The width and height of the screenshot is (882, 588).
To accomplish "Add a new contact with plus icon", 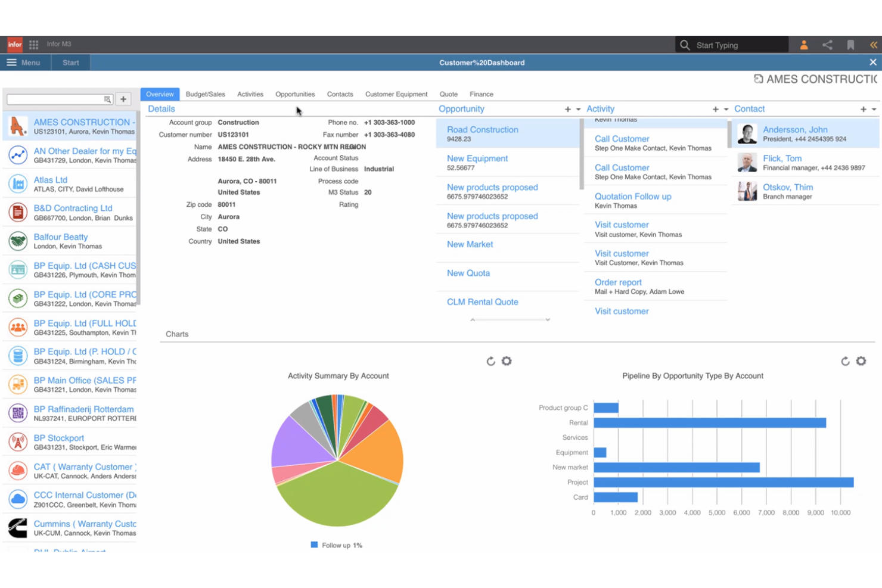I will (864, 109).
